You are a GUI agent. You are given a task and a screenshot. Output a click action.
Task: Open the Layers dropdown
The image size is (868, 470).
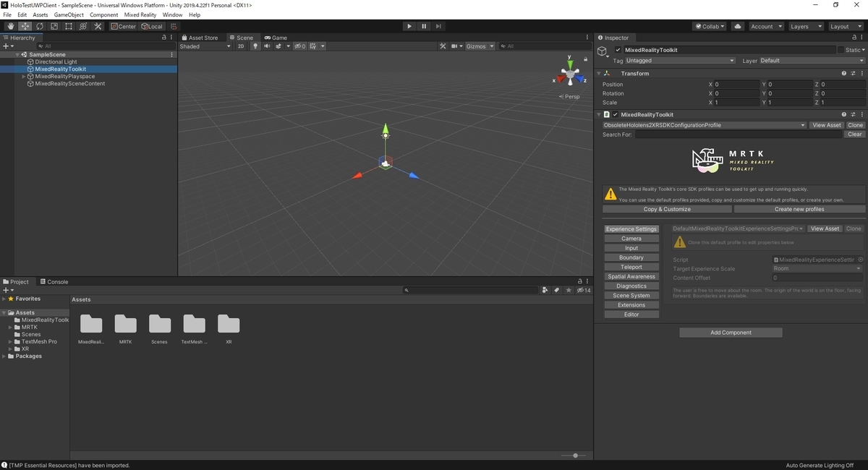(x=806, y=26)
